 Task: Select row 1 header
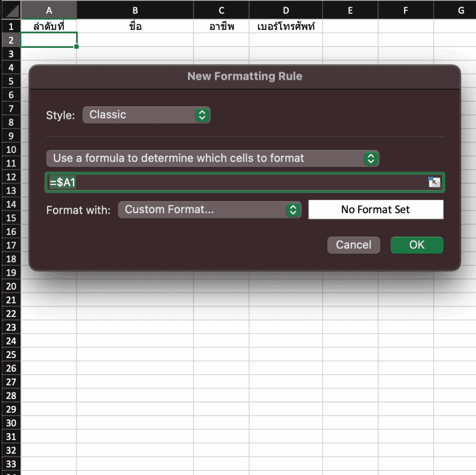click(x=11, y=26)
